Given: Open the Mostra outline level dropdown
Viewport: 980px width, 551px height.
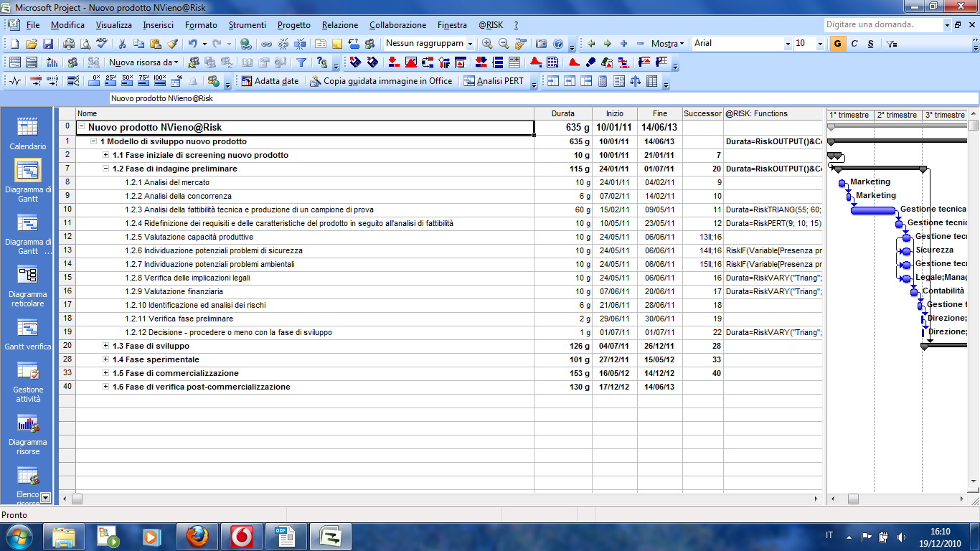Looking at the screenshot, I should pyautogui.click(x=667, y=44).
